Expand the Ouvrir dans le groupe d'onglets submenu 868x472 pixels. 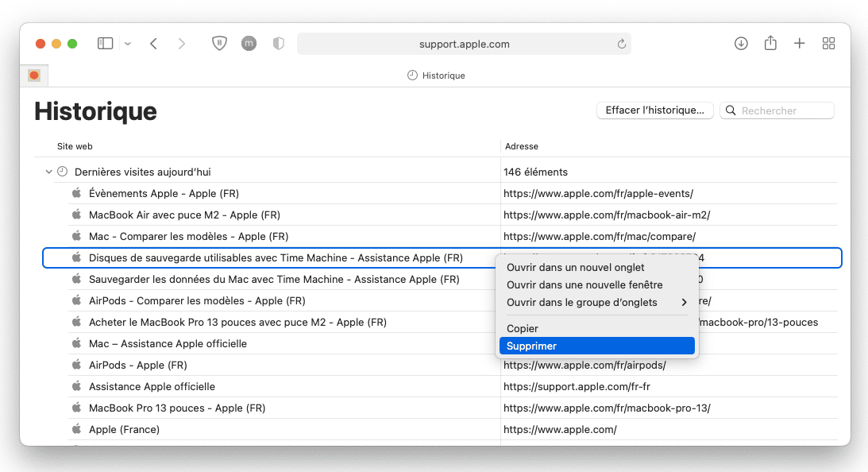596,303
